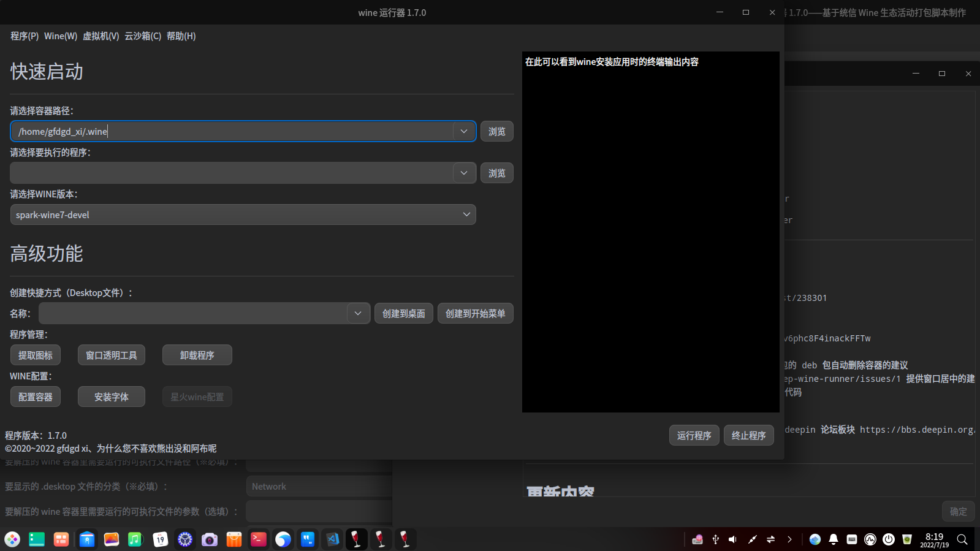Expand the container path dropdown arrow
This screenshot has height=551, width=980.
click(464, 131)
